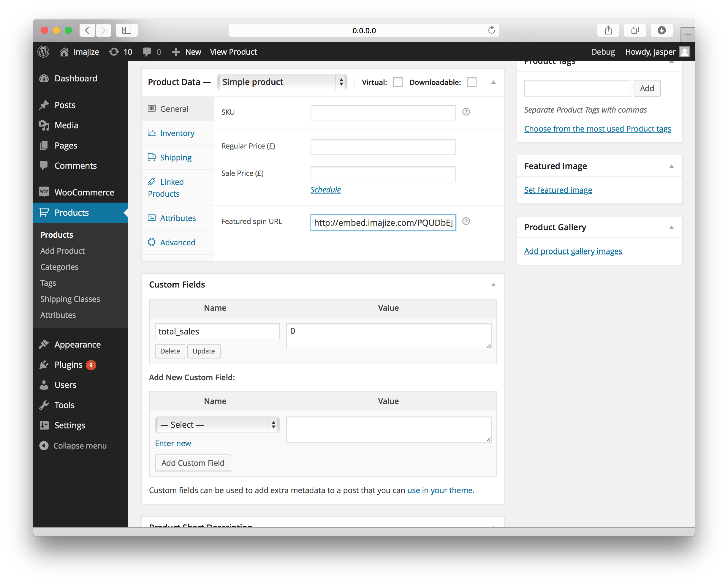Viewport: 728px width, 584px height.
Task: Click the Set featured image link
Action: click(x=558, y=190)
